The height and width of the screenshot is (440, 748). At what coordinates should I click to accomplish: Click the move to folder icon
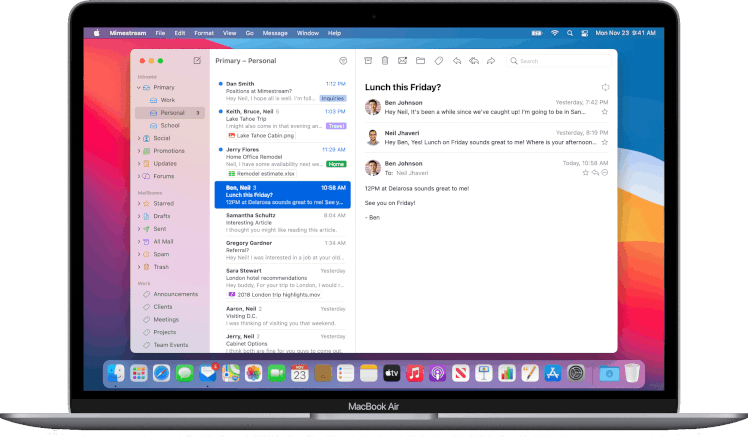point(420,61)
